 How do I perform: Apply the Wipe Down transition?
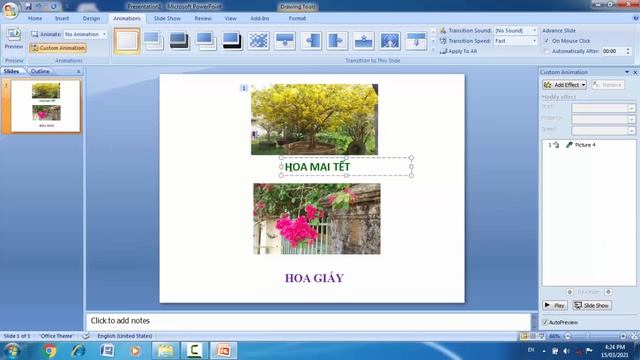[284, 41]
